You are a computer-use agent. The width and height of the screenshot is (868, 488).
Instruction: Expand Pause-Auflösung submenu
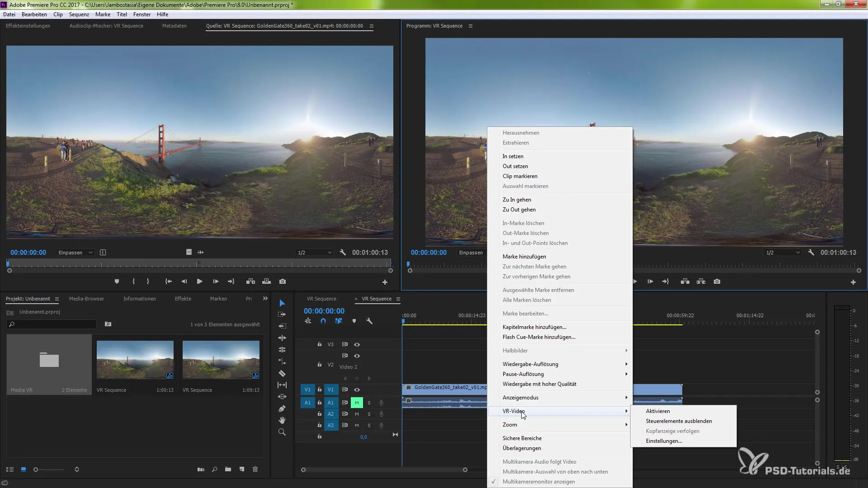560,374
